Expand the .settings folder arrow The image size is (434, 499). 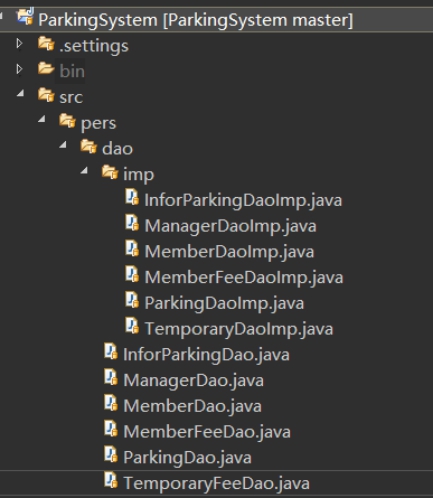tap(19, 43)
